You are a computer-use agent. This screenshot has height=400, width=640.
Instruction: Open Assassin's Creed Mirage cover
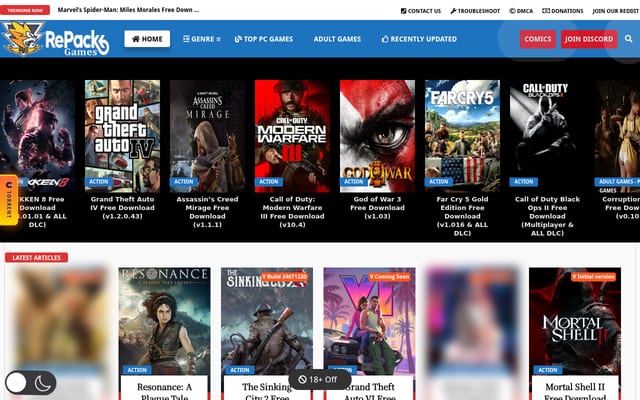(x=207, y=136)
